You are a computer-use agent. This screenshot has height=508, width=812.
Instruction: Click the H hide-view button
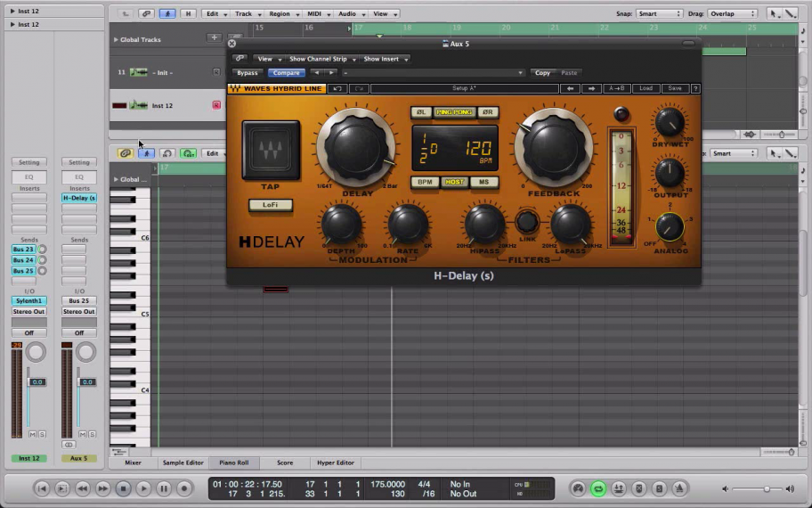(x=188, y=14)
